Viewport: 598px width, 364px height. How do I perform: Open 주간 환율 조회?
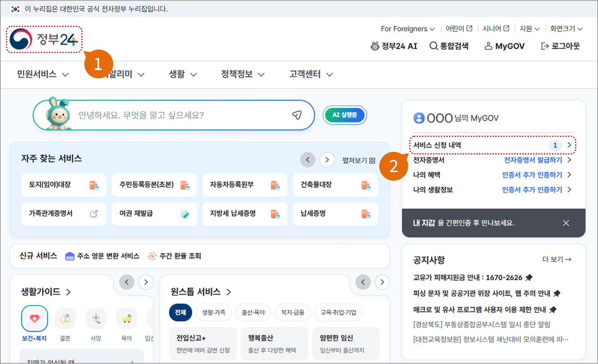click(x=174, y=256)
